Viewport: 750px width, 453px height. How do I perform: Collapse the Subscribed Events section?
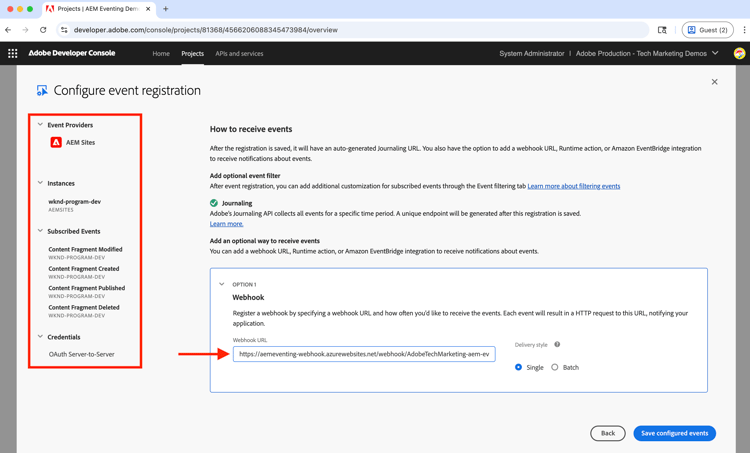(x=40, y=231)
